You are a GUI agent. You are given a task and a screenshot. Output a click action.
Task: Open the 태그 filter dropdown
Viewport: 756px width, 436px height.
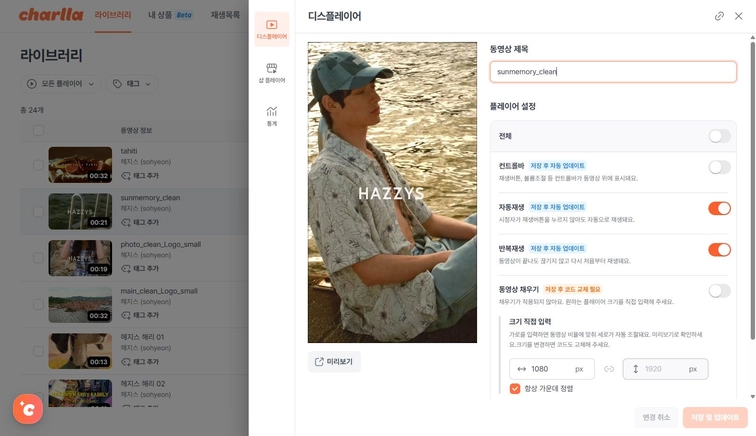(x=132, y=84)
